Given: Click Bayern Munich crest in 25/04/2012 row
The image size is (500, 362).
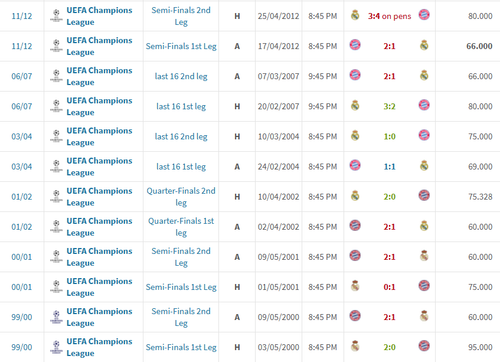Looking at the screenshot, I should [424, 15].
